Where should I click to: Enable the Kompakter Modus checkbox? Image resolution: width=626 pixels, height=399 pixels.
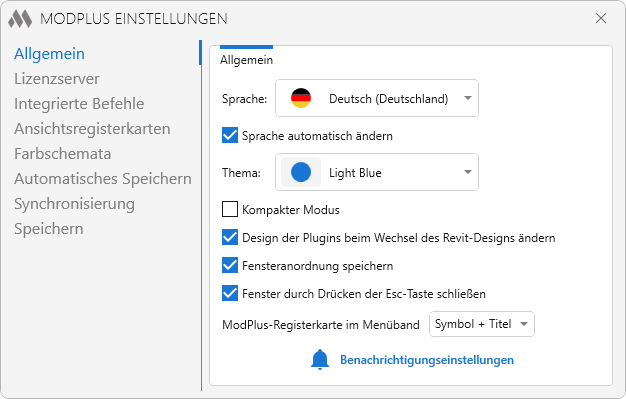[x=230, y=209]
